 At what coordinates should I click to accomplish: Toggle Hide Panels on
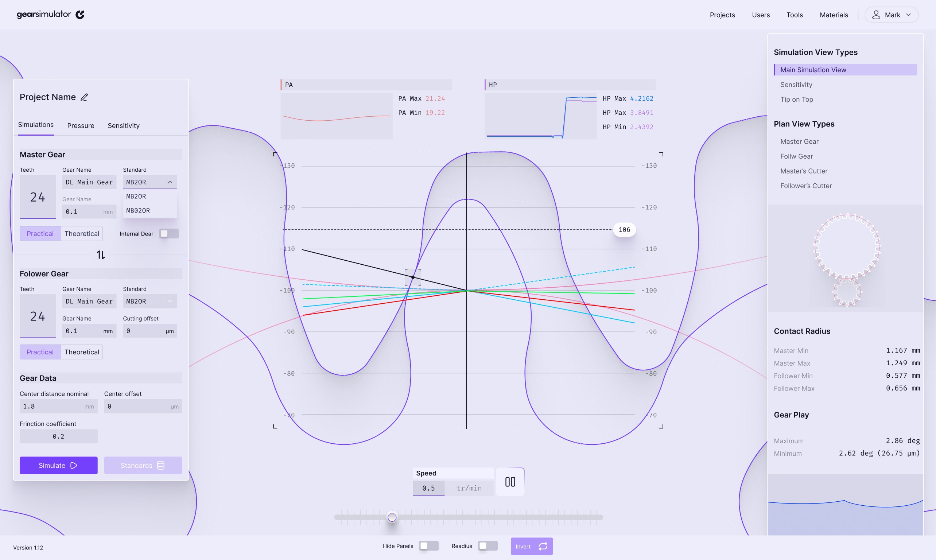coord(428,546)
